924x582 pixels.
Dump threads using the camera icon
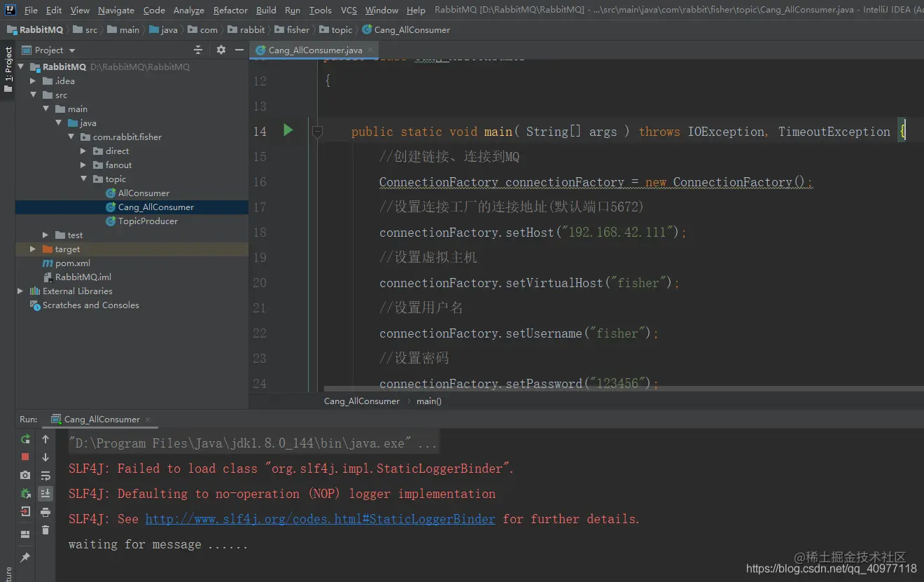click(x=25, y=475)
